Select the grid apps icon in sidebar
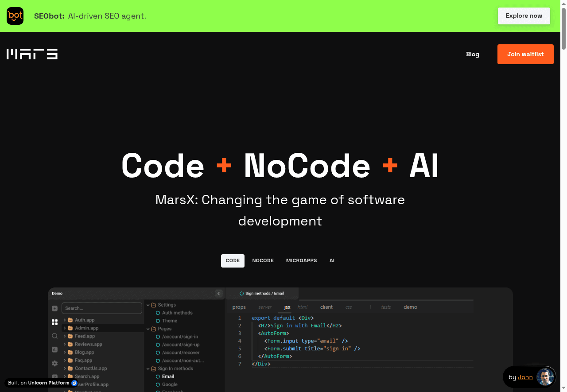567x392 pixels. [x=54, y=322]
